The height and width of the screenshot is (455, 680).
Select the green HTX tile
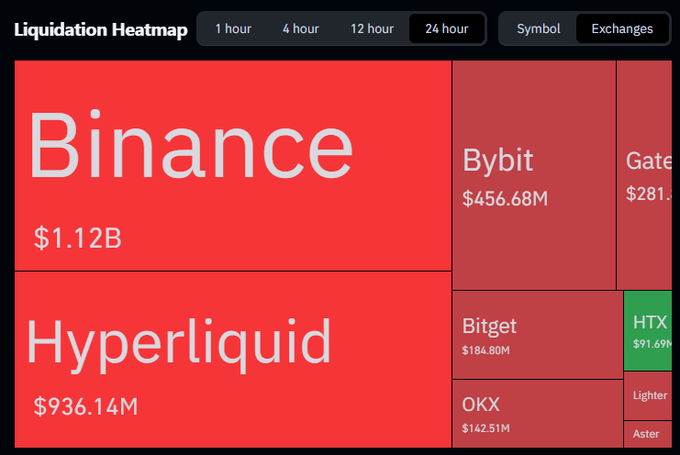[x=648, y=331]
